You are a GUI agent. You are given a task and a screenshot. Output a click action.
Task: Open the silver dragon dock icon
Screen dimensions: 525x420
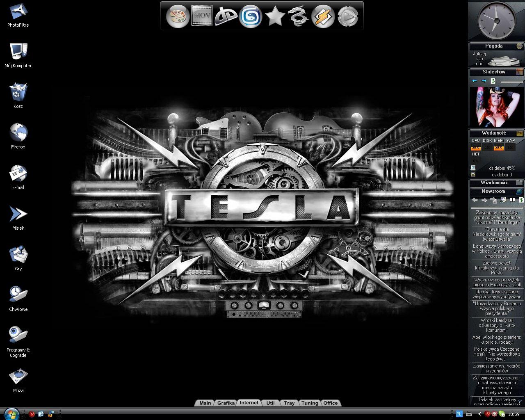[x=298, y=16]
